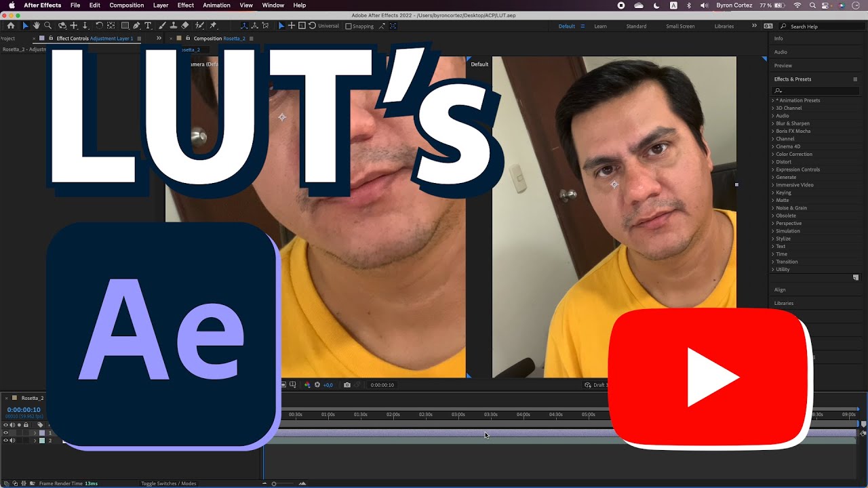Toggle visibility eye for layer 1

click(x=6, y=432)
